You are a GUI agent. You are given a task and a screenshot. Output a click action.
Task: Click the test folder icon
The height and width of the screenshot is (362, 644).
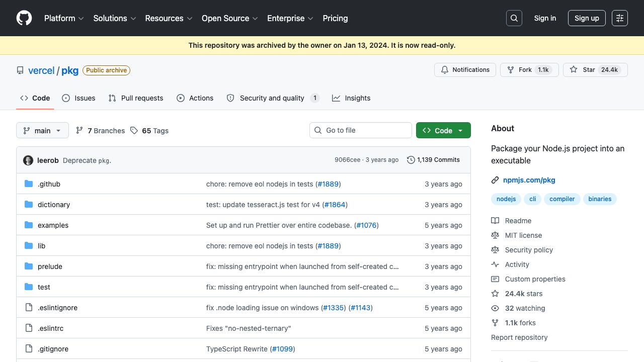[x=29, y=287]
